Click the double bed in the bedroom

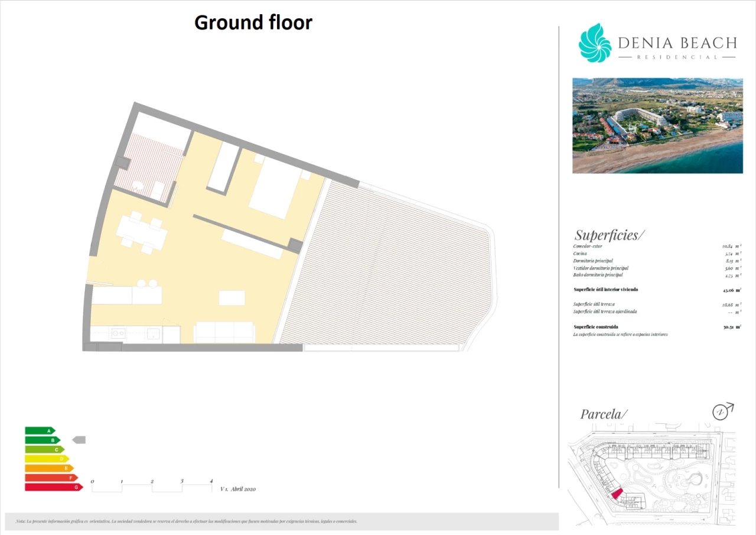[276, 187]
